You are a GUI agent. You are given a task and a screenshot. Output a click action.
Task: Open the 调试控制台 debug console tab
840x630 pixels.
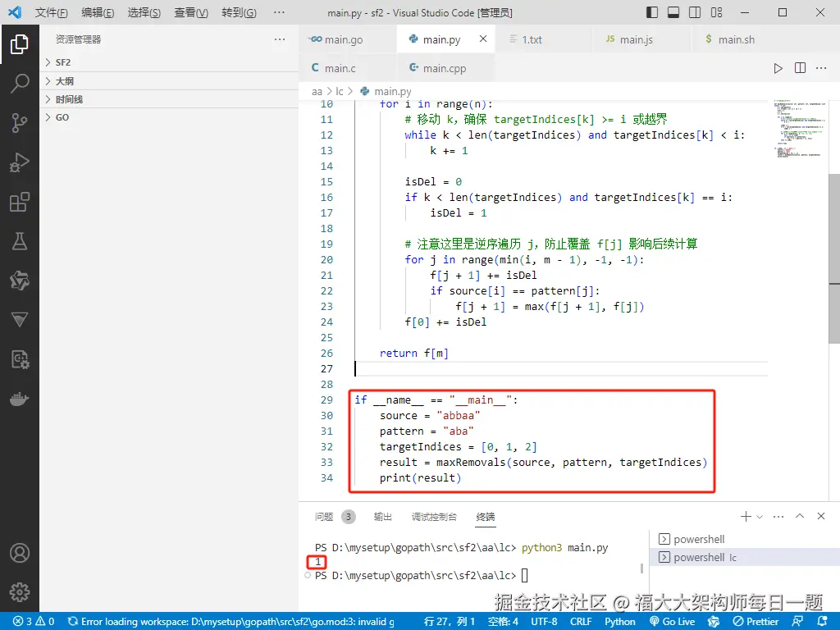(434, 517)
